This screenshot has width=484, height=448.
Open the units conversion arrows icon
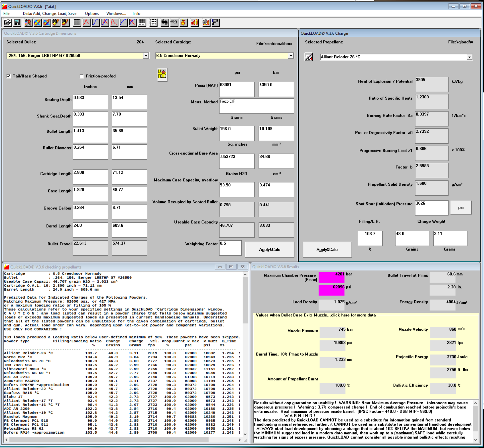(165, 23)
